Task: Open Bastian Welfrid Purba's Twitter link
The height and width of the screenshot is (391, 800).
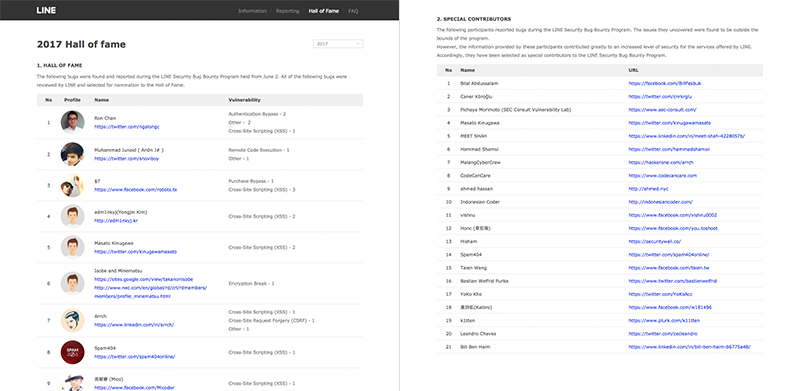Action: click(673, 281)
